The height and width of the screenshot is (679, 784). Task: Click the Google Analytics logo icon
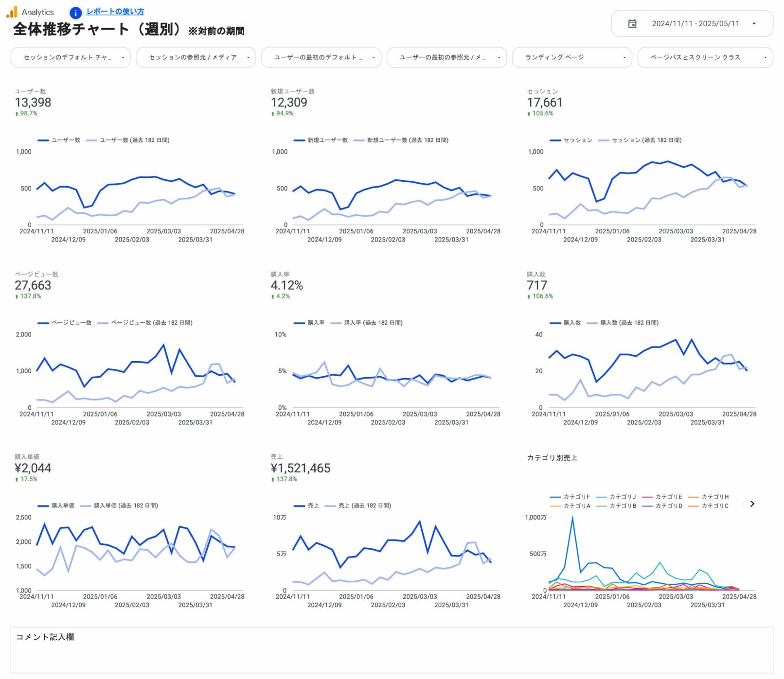(12, 12)
